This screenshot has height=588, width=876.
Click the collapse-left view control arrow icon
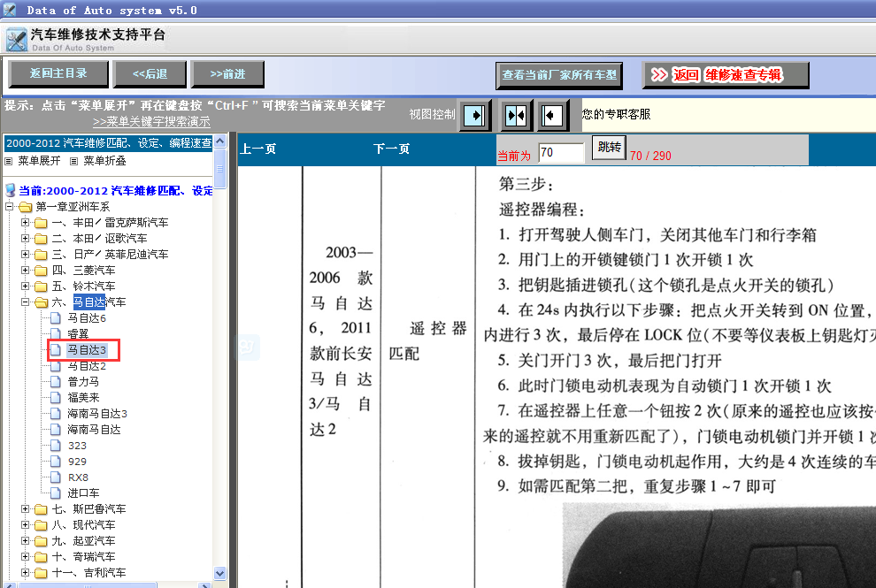(x=552, y=116)
